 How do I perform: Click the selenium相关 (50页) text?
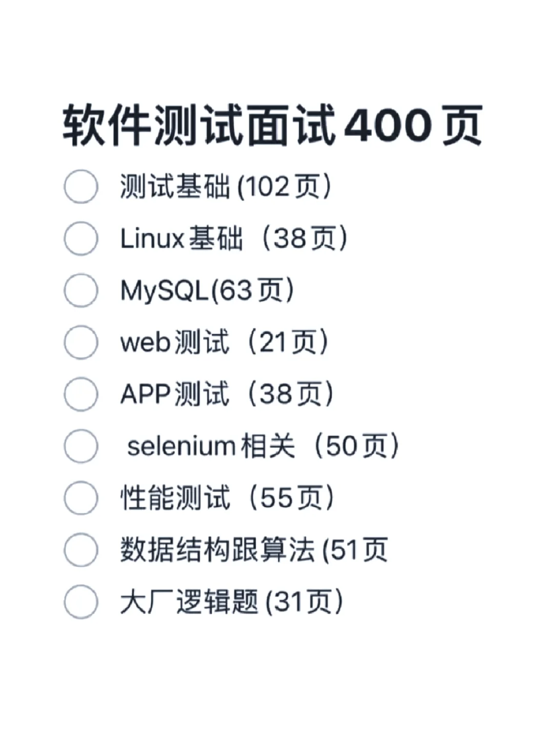263,446
